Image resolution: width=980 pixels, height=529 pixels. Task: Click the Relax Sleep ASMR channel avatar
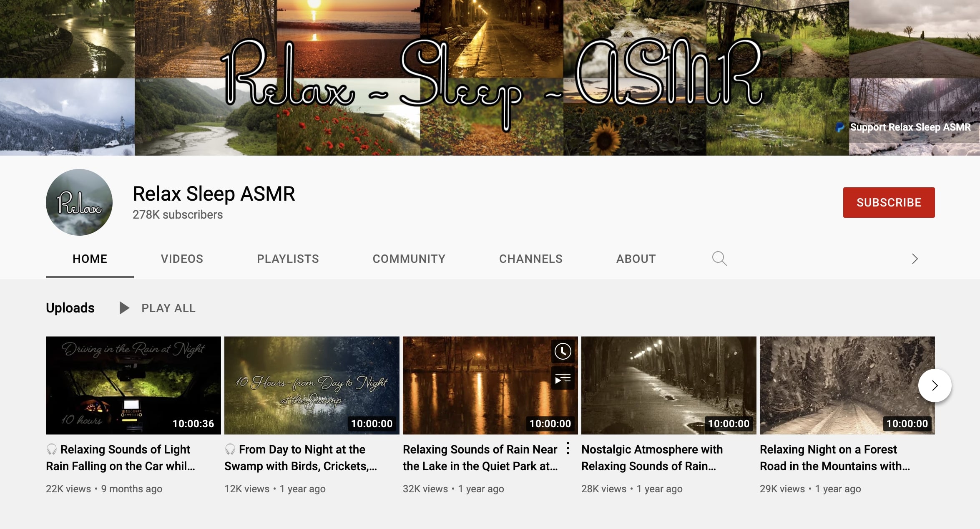tap(79, 202)
